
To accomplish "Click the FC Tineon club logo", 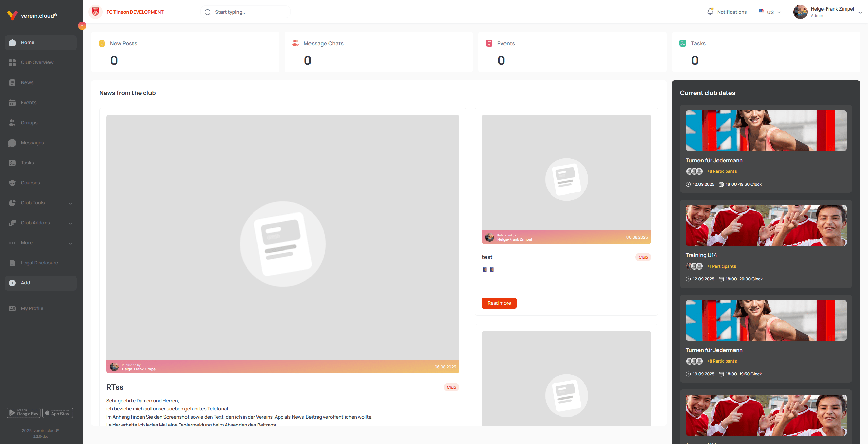I will pos(95,12).
